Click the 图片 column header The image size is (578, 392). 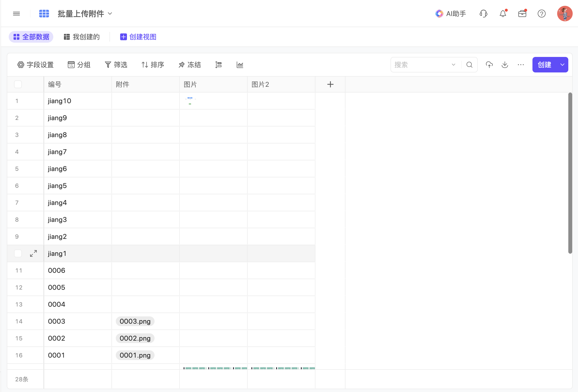[213, 85]
